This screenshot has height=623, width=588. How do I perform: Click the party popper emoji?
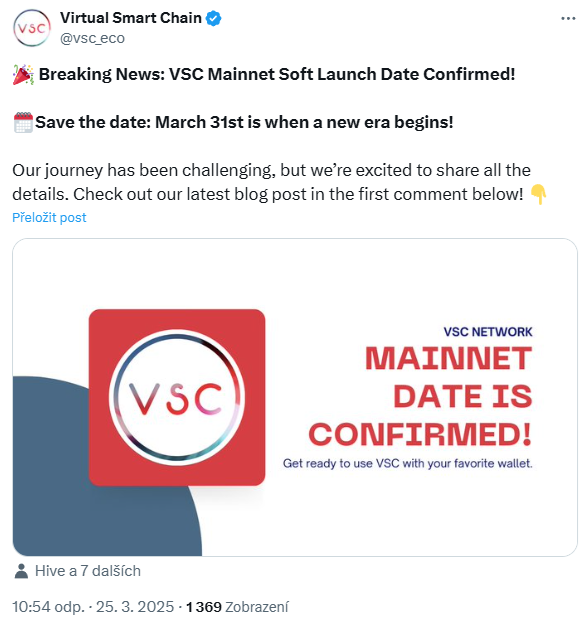(x=23, y=75)
